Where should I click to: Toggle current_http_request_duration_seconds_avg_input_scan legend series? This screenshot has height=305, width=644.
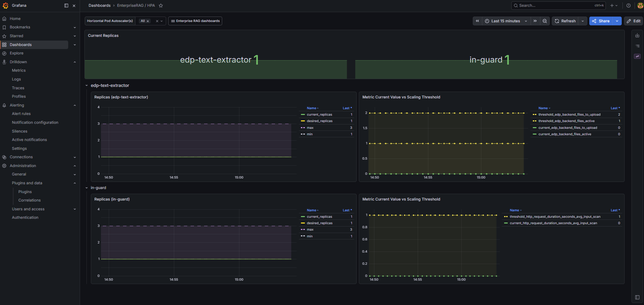pos(553,223)
